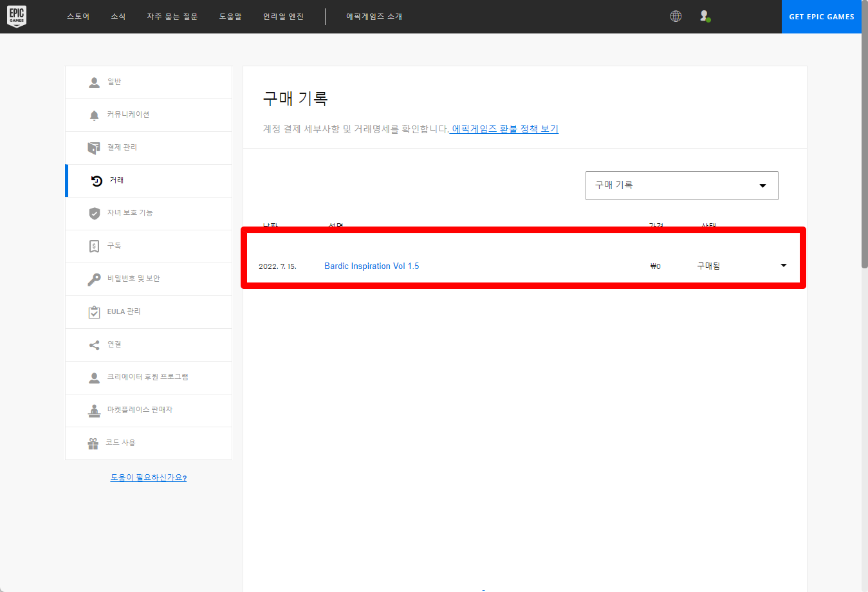Image resolution: width=868 pixels, height=592 pixels.
Task: Select the 마켓플레이스 판매자 label
Action: click(140, 410)
